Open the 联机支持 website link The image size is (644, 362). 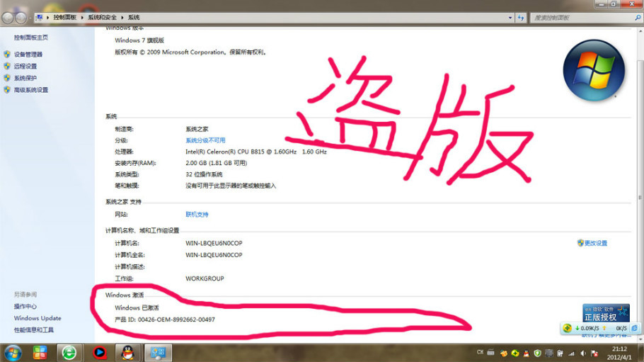pyautogui.click(x=197, y=215)
